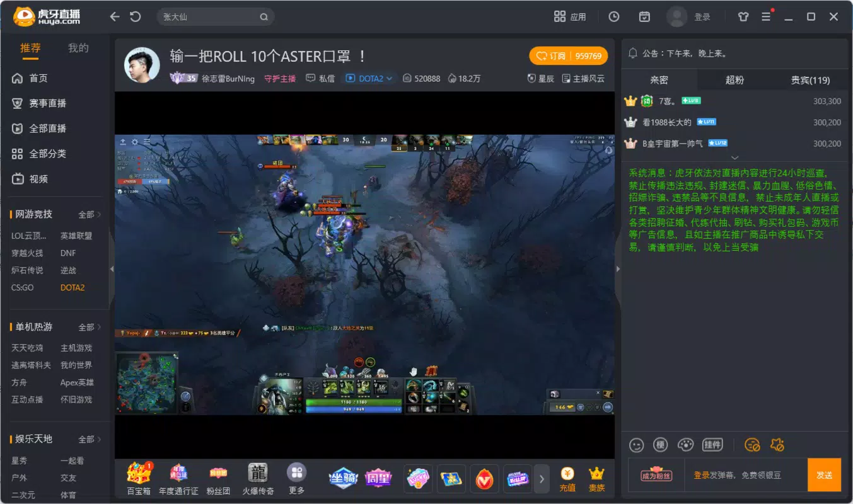Open 视频 in sidebar
The height and width of the screenshot is (504, 853).
(x=30, y=179)
